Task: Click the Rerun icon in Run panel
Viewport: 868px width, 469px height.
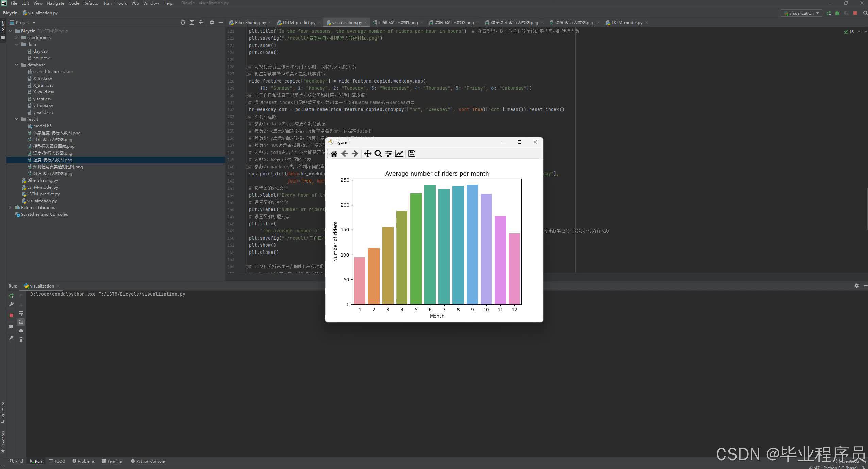Action: coord(11,296)
